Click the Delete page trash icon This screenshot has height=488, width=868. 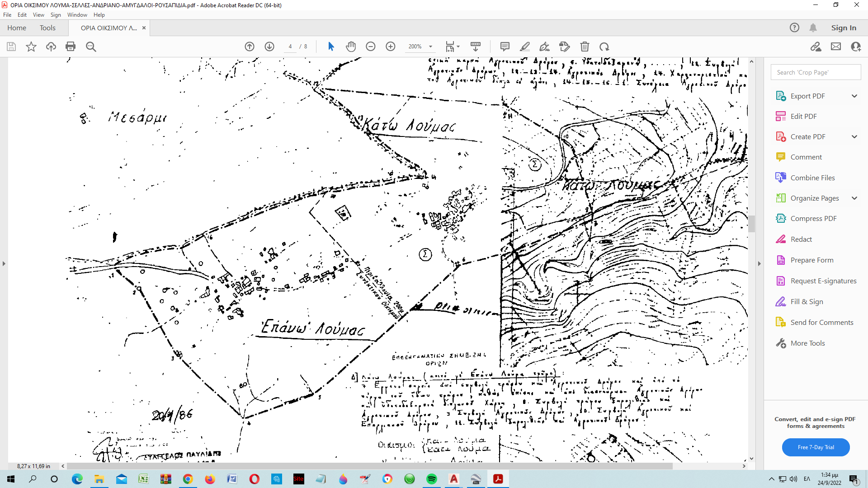tap(585, 47)
